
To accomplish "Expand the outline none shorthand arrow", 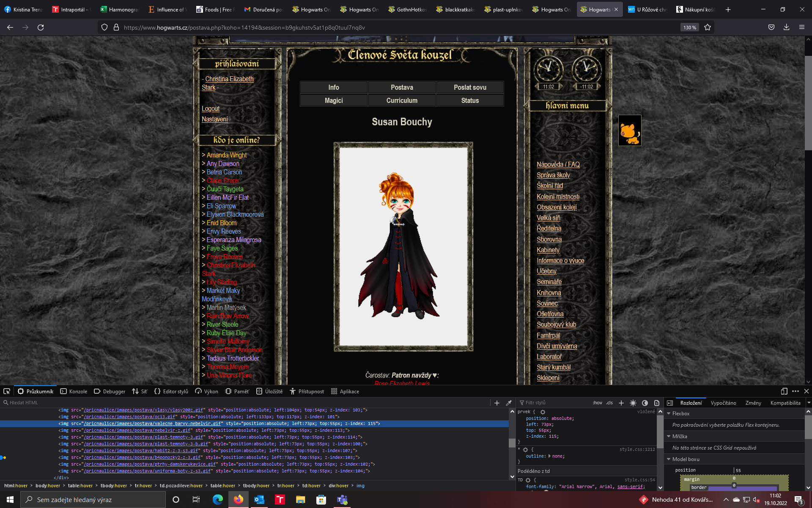I will click(549, 456).
